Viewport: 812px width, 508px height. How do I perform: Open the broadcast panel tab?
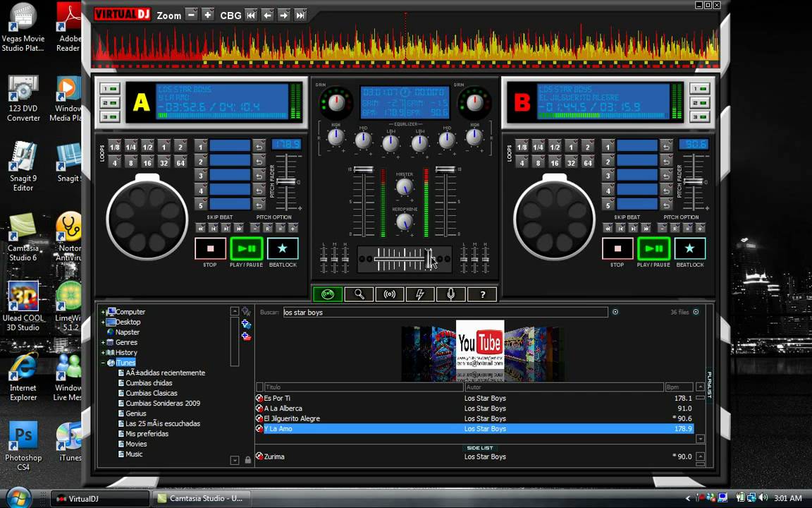[389, 294]
